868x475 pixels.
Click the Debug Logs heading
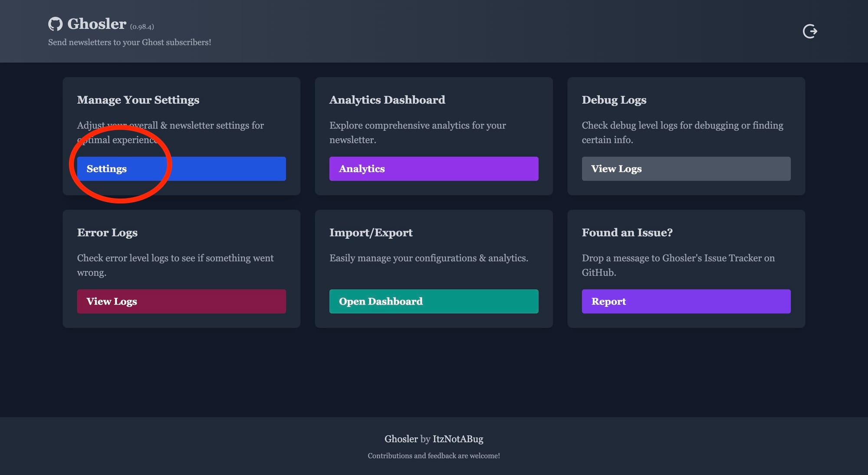(614, 100)
